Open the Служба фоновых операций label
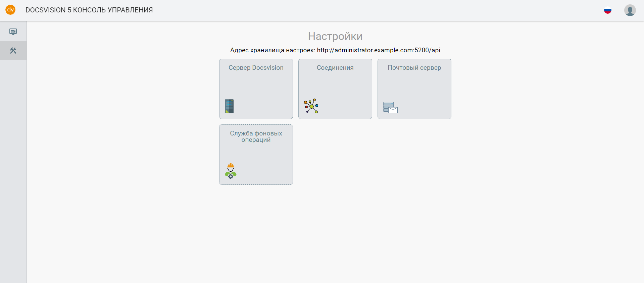Image resolution: width=644 pixels, height=283 pixels. [x=256, y=136]
